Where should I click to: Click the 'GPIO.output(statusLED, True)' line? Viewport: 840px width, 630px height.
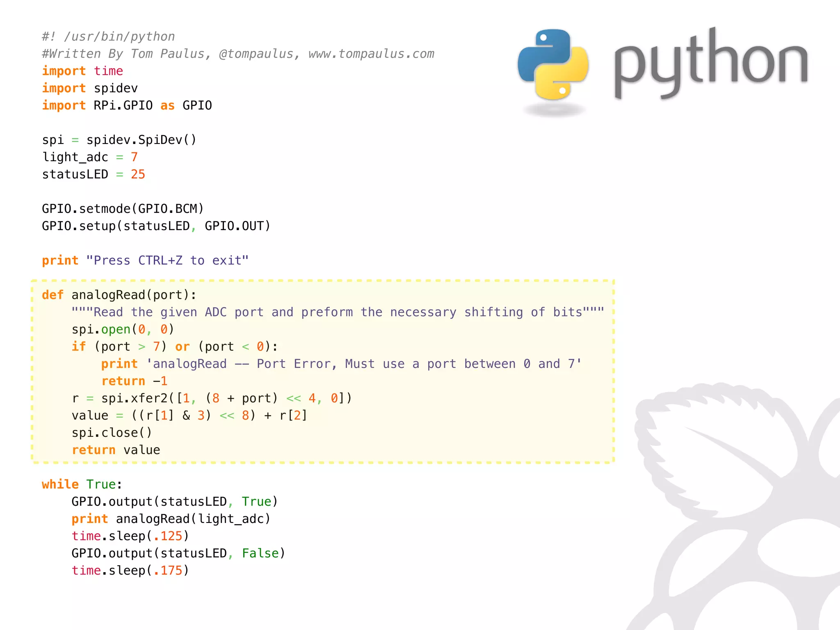[x=175, y=502]
